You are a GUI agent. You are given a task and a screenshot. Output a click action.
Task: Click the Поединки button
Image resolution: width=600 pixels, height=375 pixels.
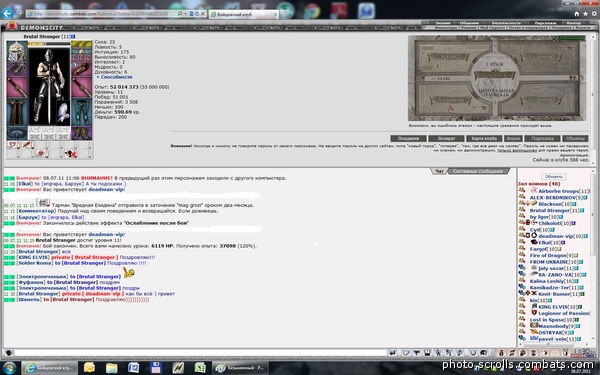(408, 139)
